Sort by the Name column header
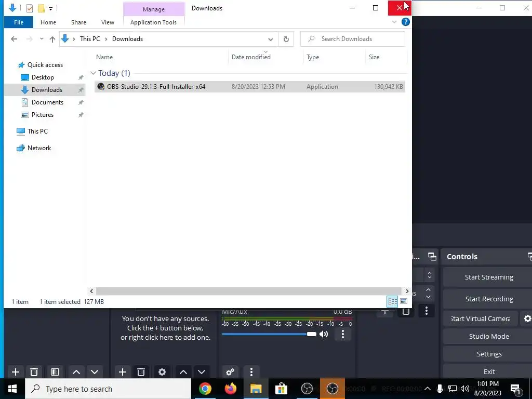This screenshot has height=399, width=532. coord(104,57)
